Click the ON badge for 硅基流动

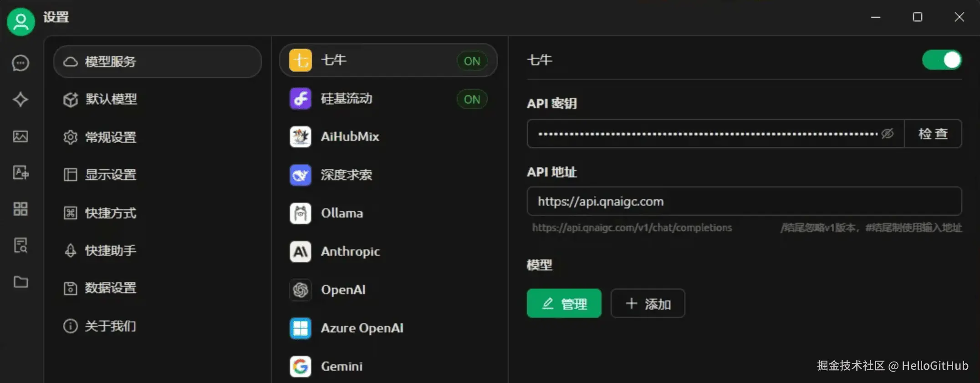(472, 99)
